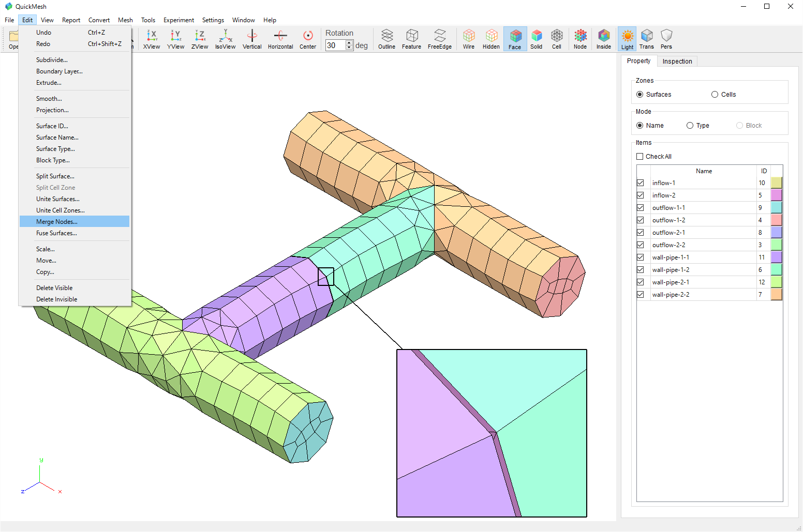The width and height of the screenshot is (803, 532).
Task: Click the Center rotation icon
Action: tap(308, 39)
